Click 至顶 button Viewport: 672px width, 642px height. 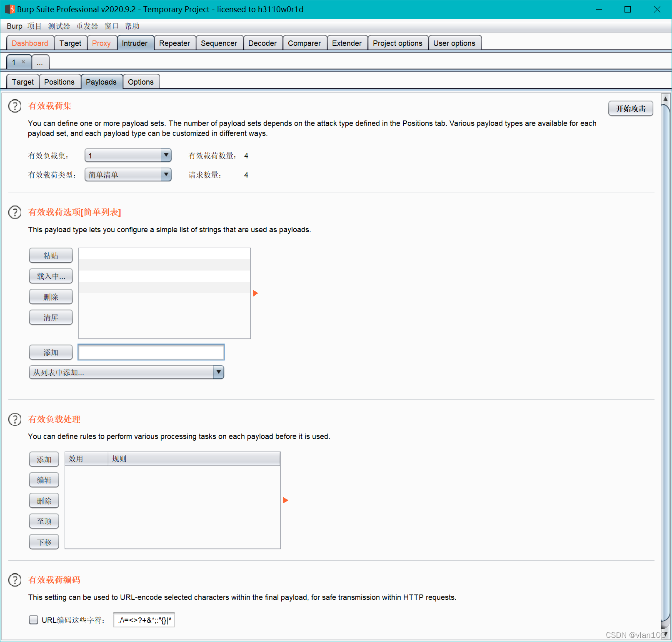pyautogui.click(x=44, y=521)
